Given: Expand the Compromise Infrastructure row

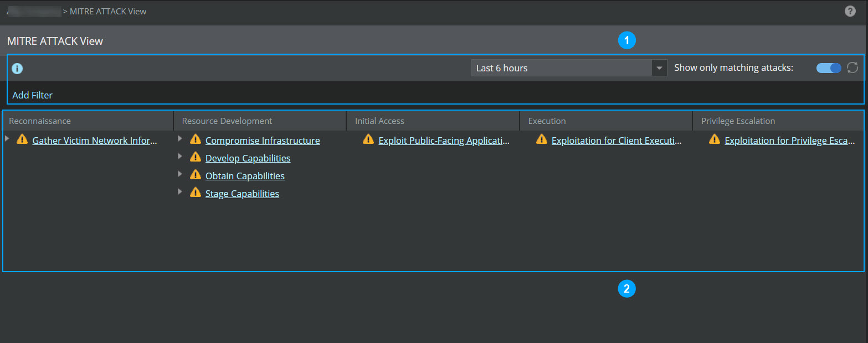Looking at the screenshot, I should click(180, 138).
